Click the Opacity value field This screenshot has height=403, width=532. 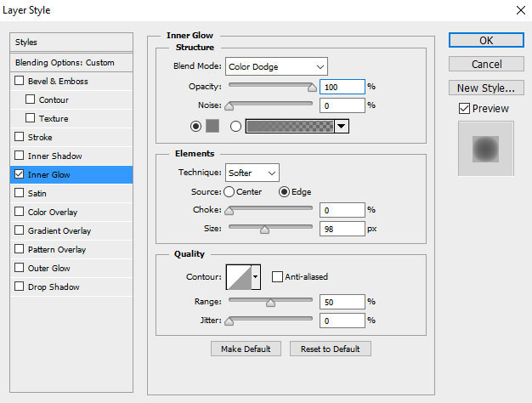[342, 87]
